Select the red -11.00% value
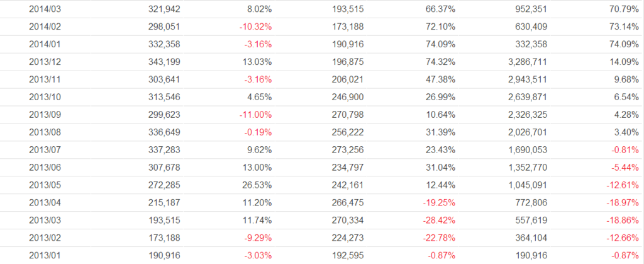Image resolution: width=644 pixels, height=264 pixels. (258, 115)
